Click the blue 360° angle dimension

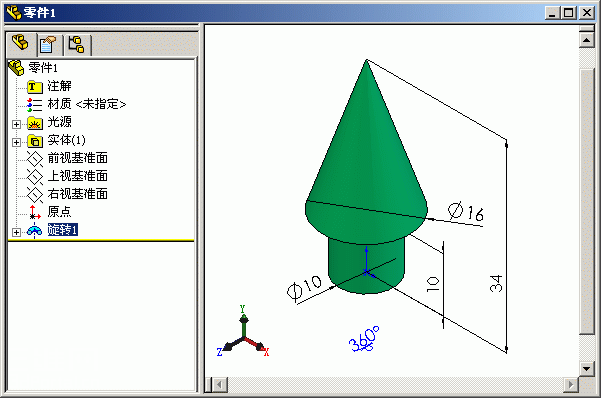[364, 339]
